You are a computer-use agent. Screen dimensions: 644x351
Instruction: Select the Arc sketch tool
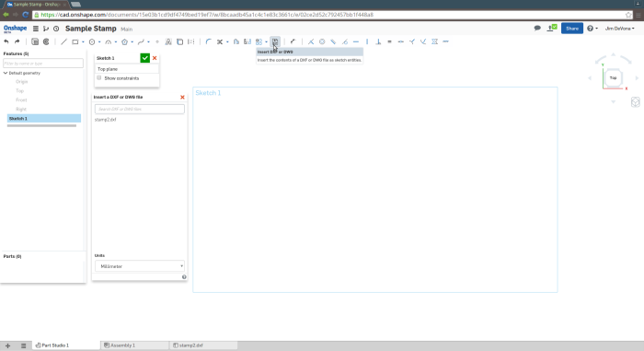109,41
